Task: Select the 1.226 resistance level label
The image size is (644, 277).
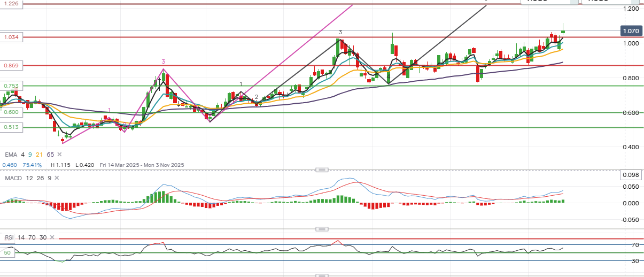Action: 11,4
